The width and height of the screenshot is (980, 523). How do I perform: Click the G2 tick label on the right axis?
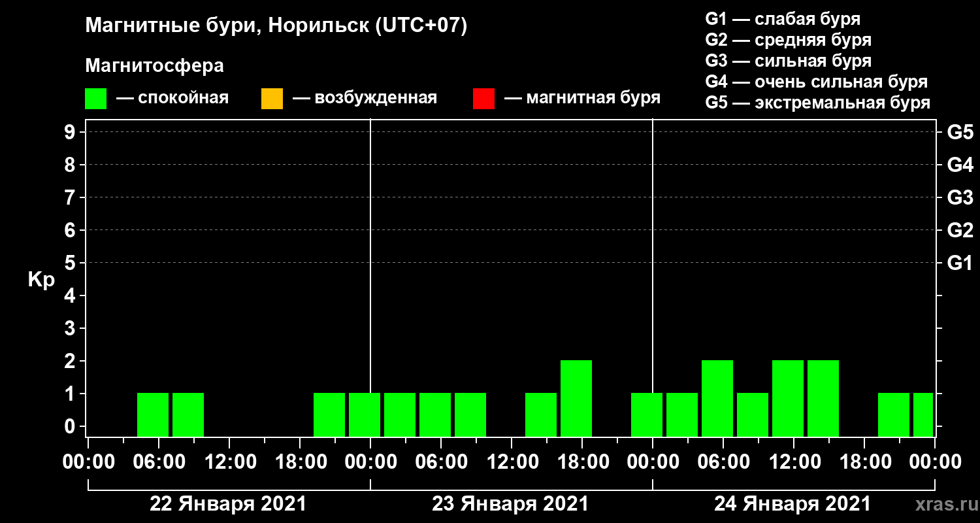[x=960, y=231]
